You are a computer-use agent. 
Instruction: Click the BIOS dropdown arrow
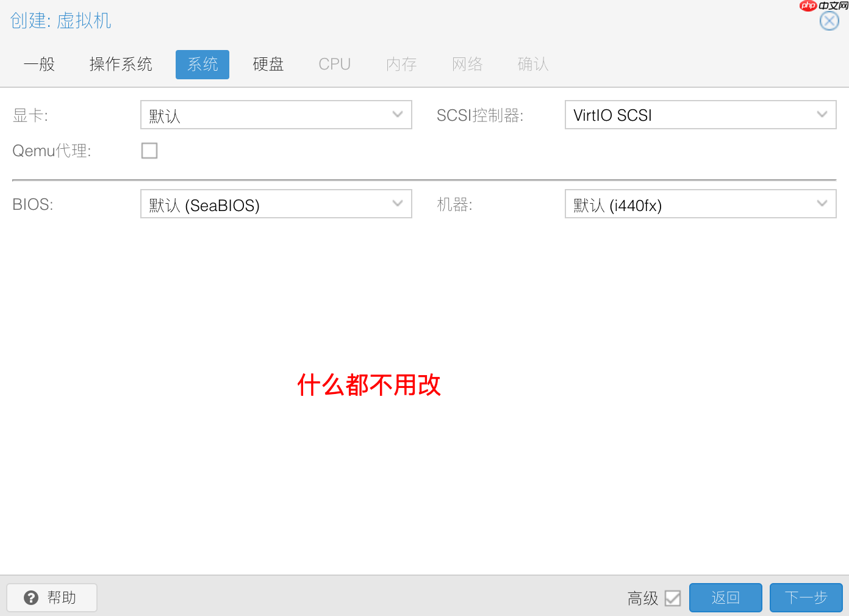pyautogui.click(x=398, y=204)
